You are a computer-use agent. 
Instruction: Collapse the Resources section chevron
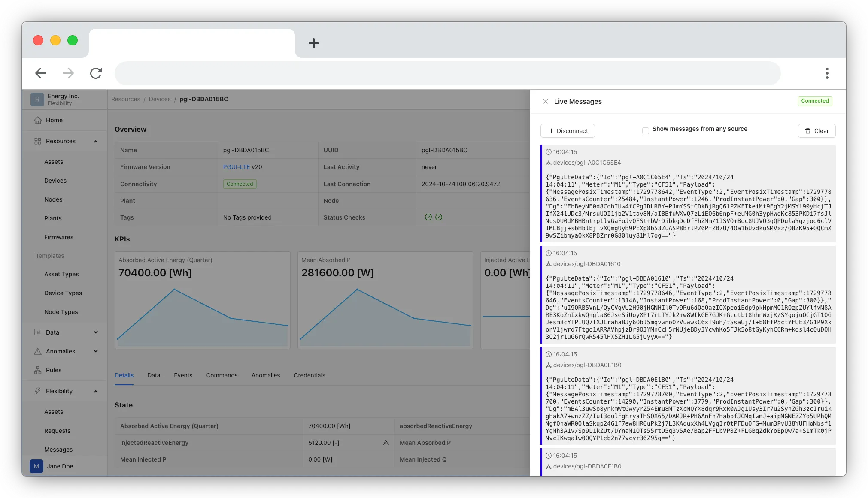click(96, 141)
